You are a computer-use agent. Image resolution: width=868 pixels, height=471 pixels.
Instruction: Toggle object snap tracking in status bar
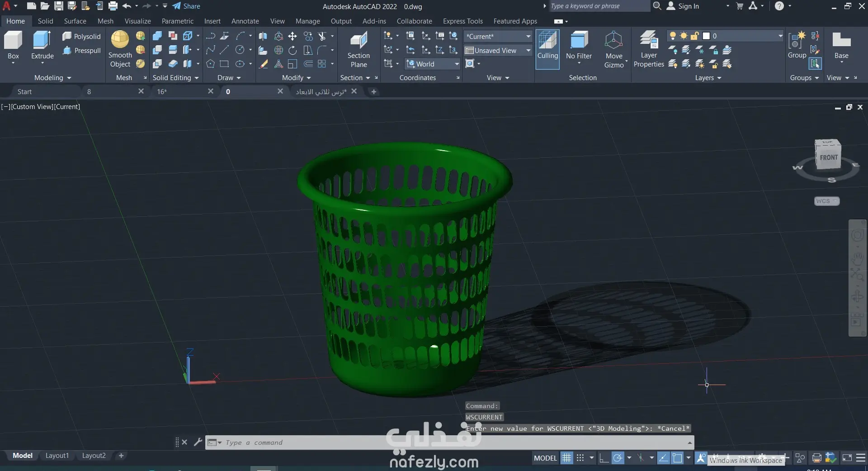pyautogui.click(x=663, y=458)
